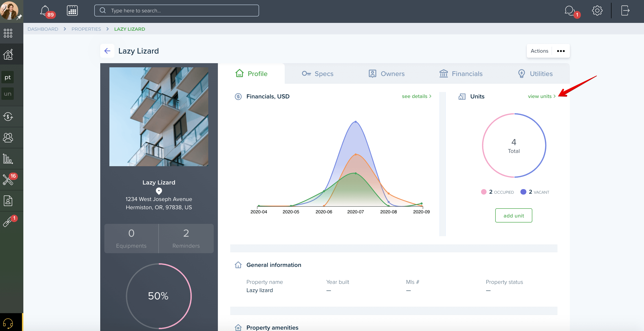
Task: Open the calendar icon in top bar
Action: click(x=72, y=11)
